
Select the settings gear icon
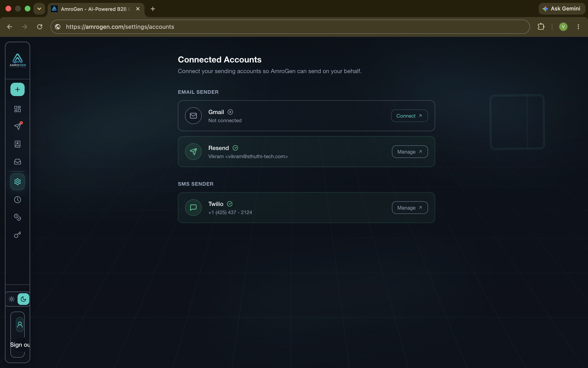tap(18, 181)
